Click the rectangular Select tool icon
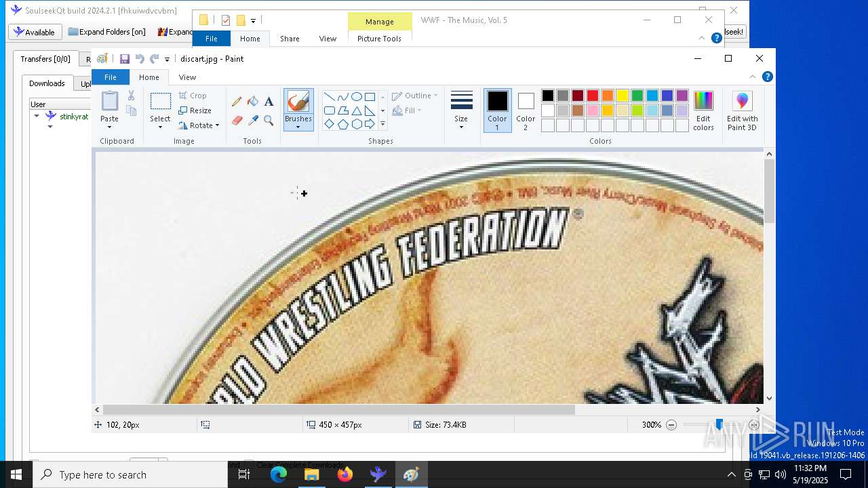This screenshot has width=868, height=488. (160, 102)
